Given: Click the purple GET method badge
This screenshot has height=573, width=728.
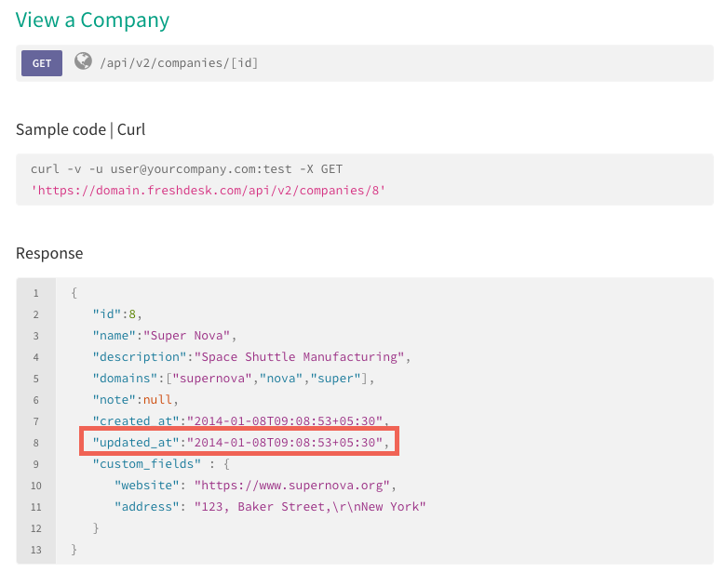Looking at the screenshot, I should [42, 63].
